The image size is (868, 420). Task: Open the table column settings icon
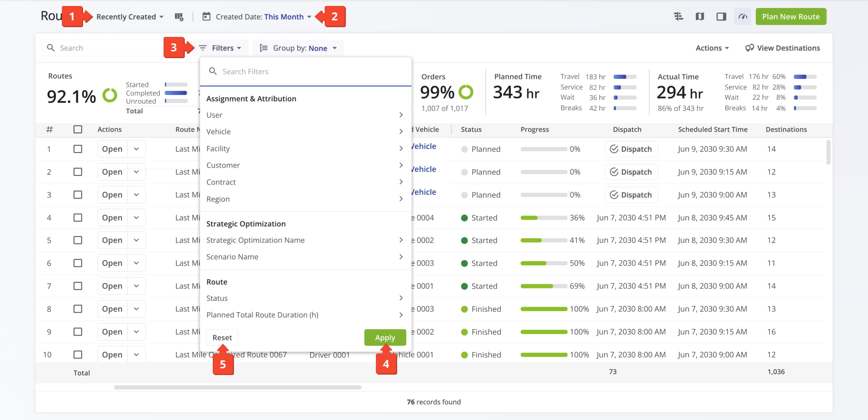tap(179, 17)
